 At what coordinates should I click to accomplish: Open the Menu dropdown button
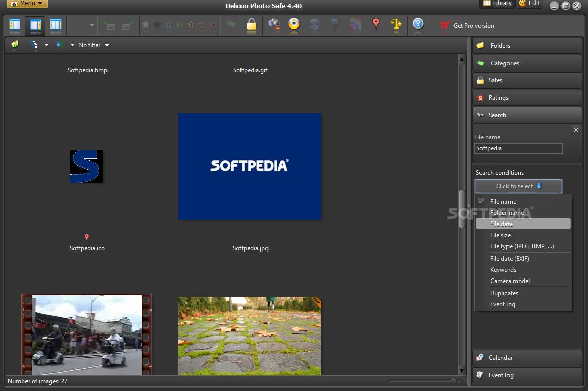28,4
